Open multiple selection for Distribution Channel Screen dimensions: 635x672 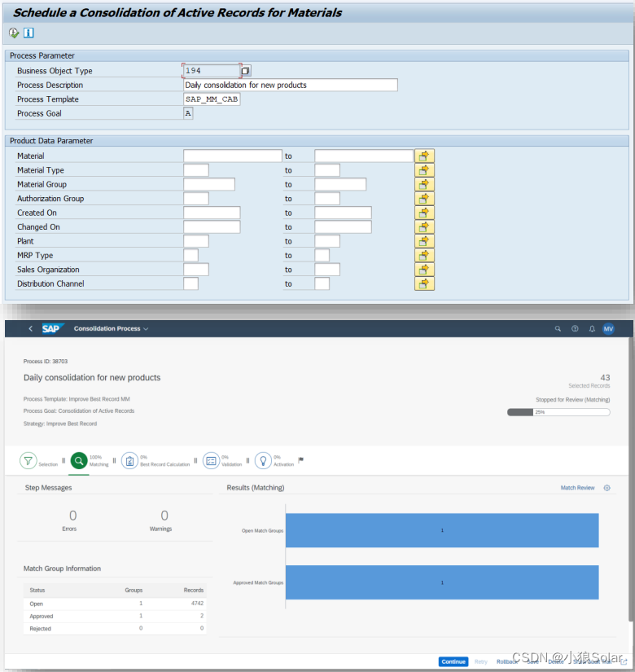point(424,283)
